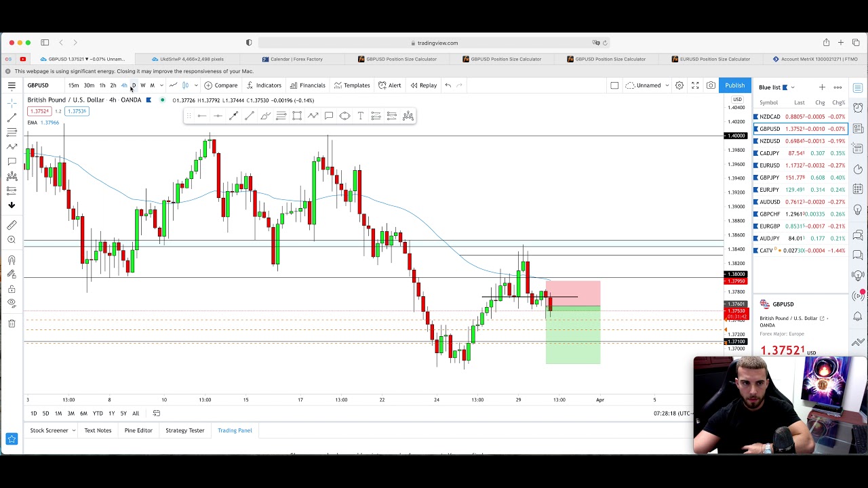This screenshot has height=488, width=868.
Task: Switch to 15m timeframe
Action: 73,85
